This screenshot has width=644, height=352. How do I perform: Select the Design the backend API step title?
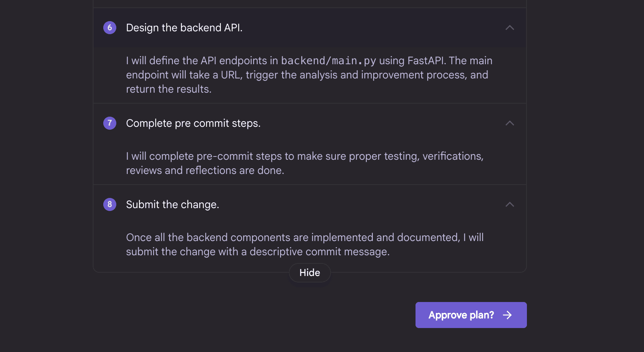click(184, 28)
